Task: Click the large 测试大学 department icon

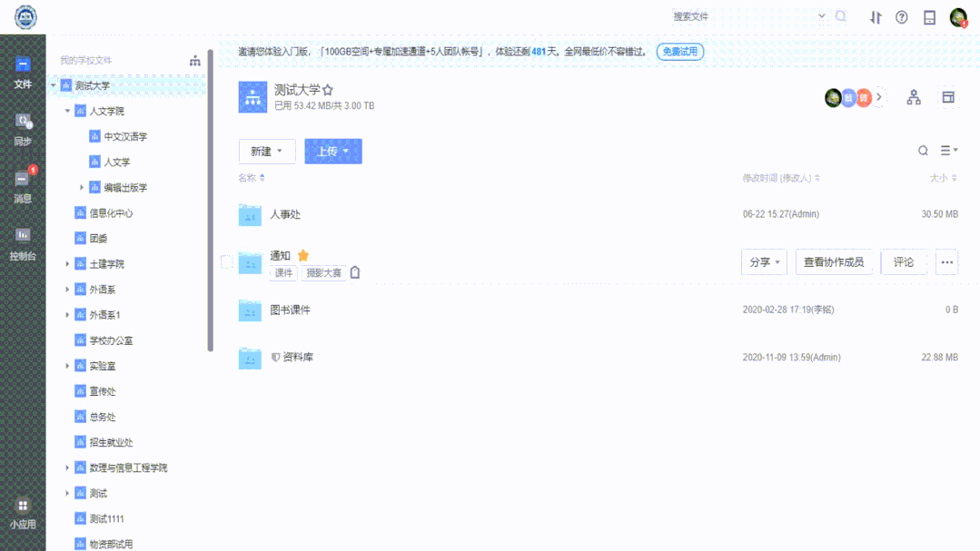Action: tap(252, 97)
